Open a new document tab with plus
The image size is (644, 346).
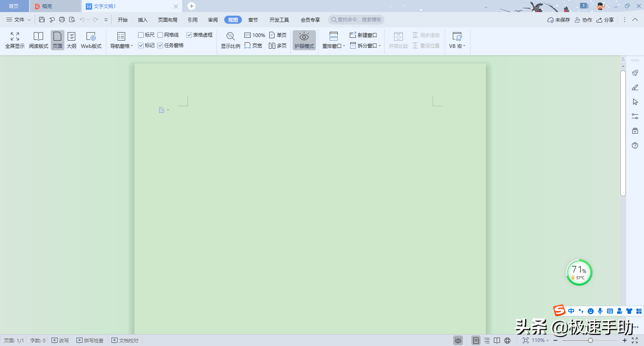coord(192,6)
